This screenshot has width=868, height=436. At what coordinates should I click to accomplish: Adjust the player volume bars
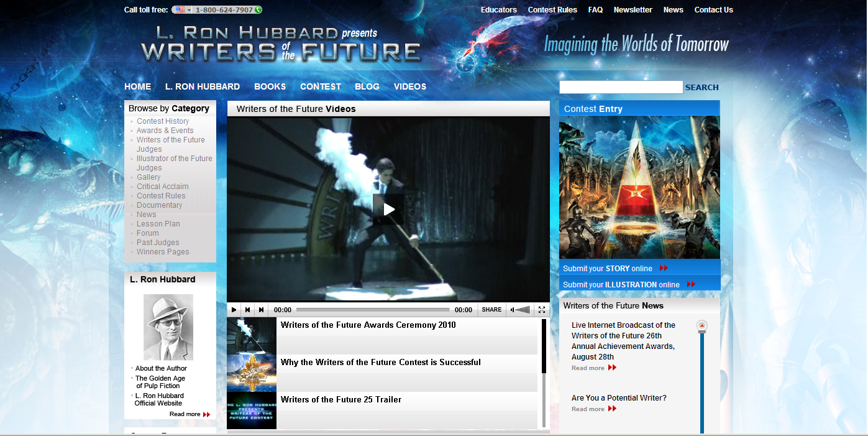click(x=520, y=310)
